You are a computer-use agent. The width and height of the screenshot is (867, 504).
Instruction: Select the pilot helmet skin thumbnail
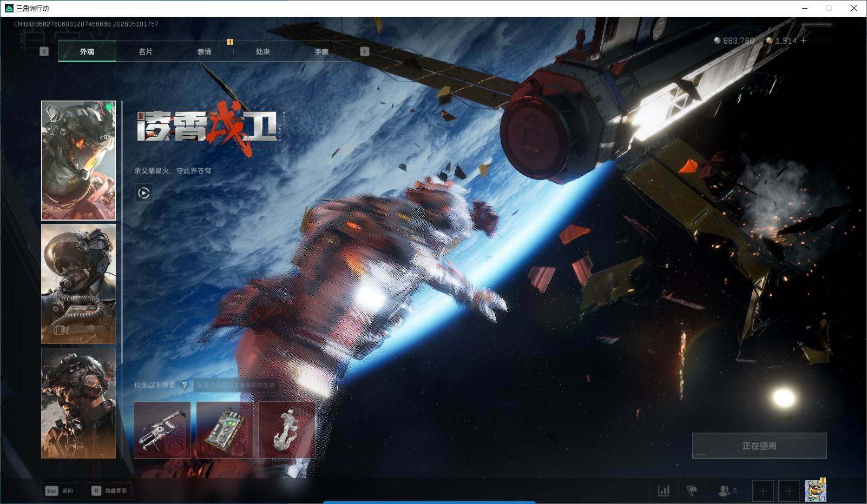click(78, 284)
